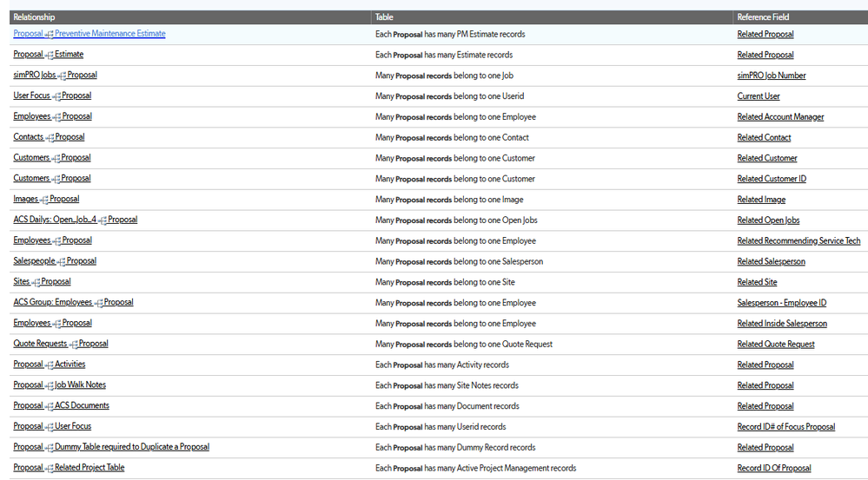Select the Contacts to Proposal relationship link
The width and height of the screenshot is (868, 480).
point(49,137)
